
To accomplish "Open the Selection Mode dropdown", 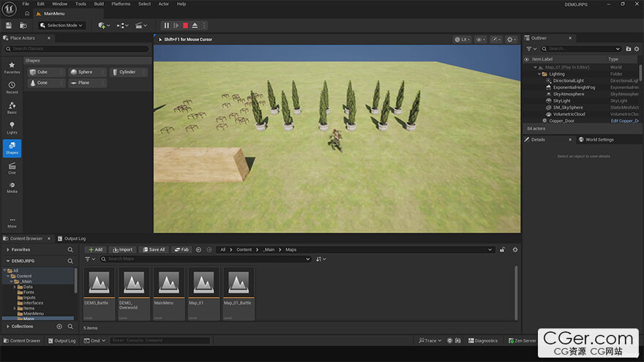I will 61,26.
